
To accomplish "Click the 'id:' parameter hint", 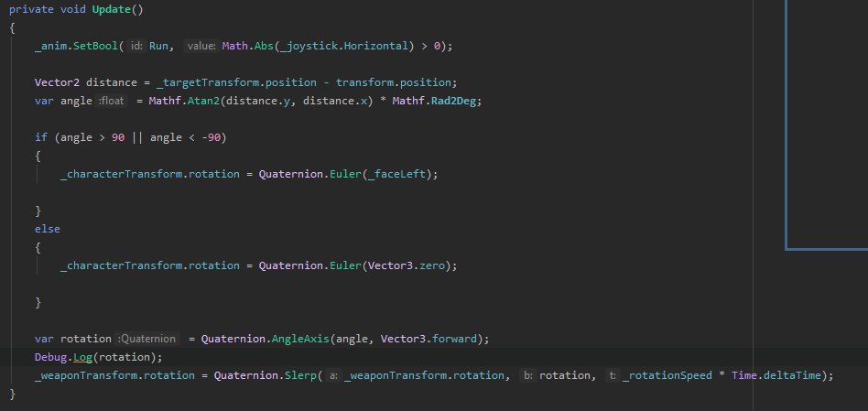I will pyautogui.click(x=136, y=46).
